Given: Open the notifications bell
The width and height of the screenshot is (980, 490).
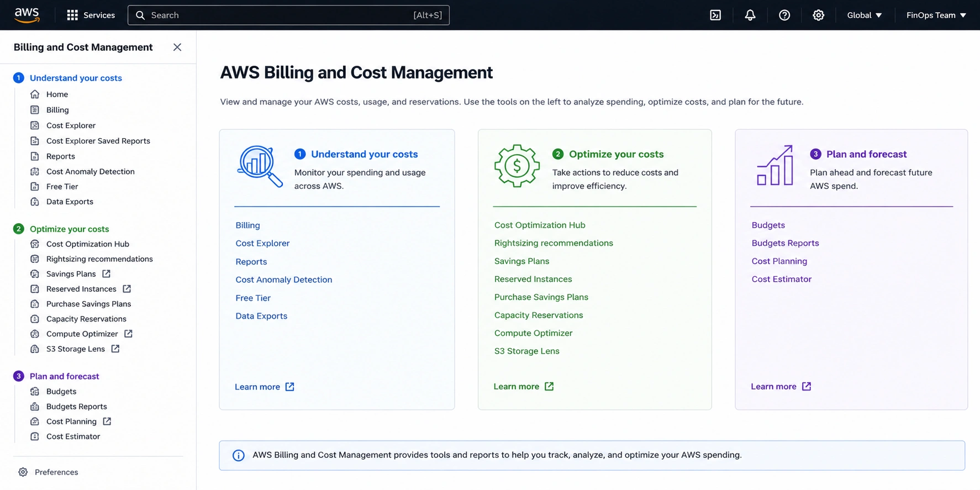Looking at the screenshot, I should coord(750,15).
